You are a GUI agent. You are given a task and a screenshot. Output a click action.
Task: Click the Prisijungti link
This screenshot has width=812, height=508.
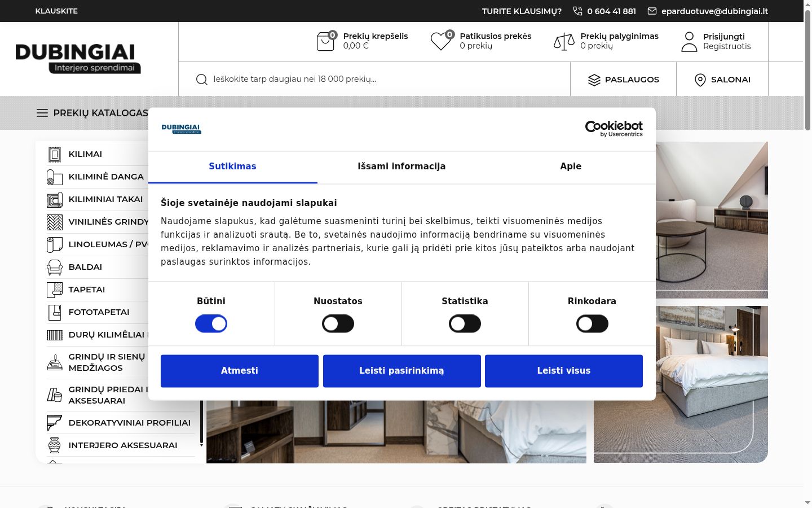pos(724,37)
